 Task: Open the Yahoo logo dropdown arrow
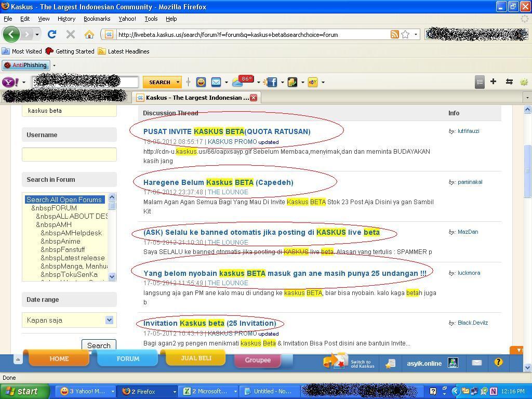tap(24, 82)
